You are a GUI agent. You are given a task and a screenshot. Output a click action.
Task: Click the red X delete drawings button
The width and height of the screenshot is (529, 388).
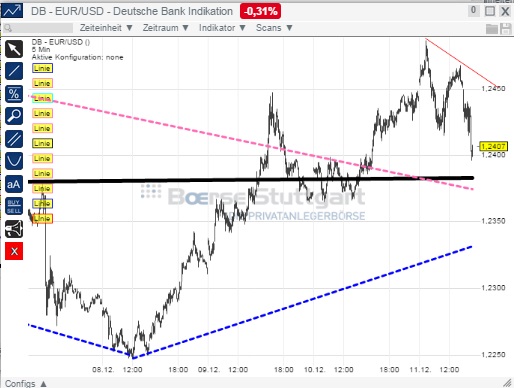pos(14,251)
